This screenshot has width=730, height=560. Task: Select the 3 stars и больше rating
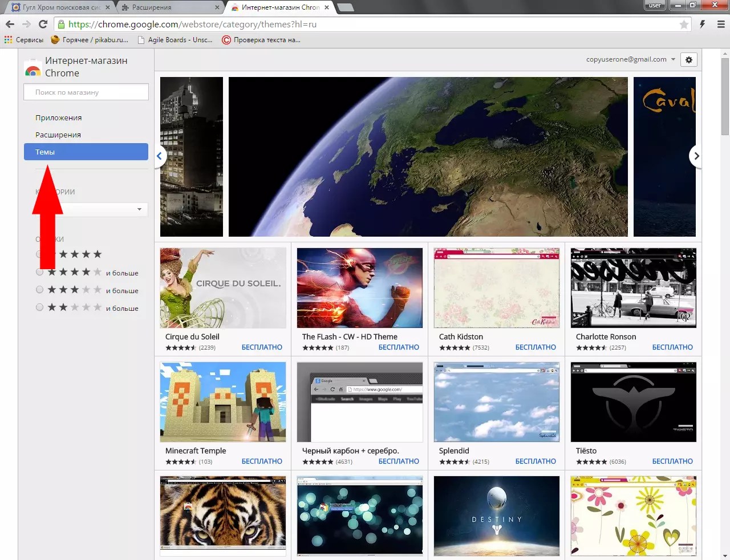pyautogui.click(x=39, y=290)
